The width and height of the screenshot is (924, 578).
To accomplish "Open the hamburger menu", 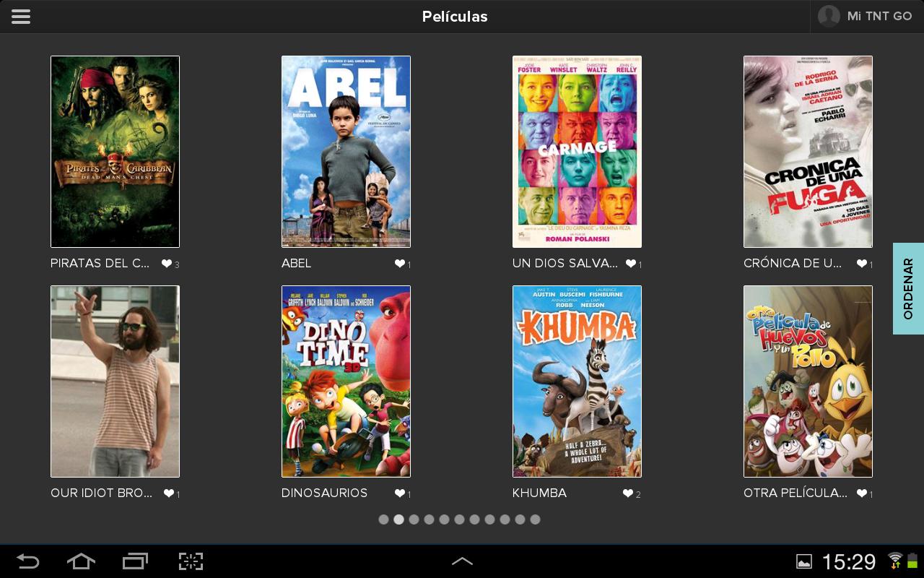I will pyautogui.click(x=21, y=17).
